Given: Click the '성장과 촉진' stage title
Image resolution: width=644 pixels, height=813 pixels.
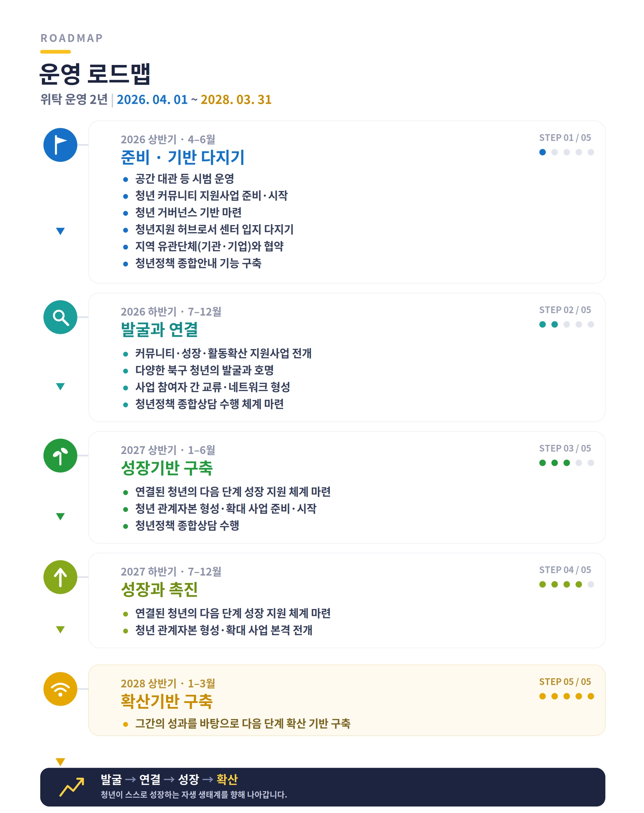Looking at the screenshot, I should tap(159, 589).
